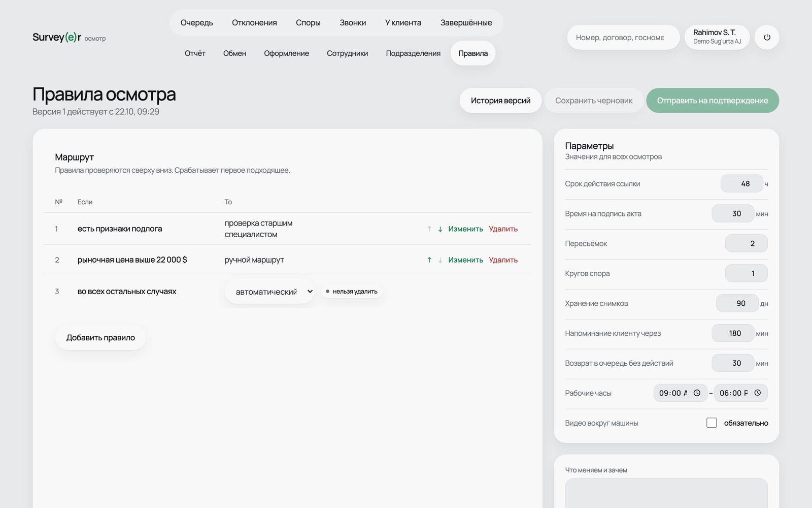Open clock picker for end working hour
The image size is (812, 508).
(x=757, y=393)
